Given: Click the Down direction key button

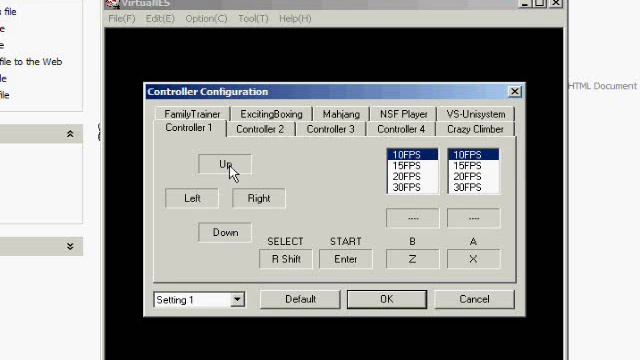Looking at the screenshot, I should click(225, 233).
